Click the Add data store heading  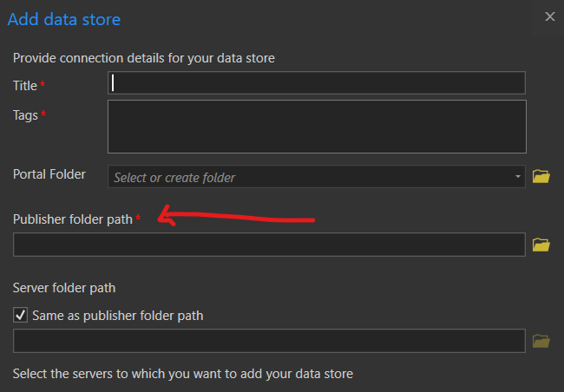(64, 18)
